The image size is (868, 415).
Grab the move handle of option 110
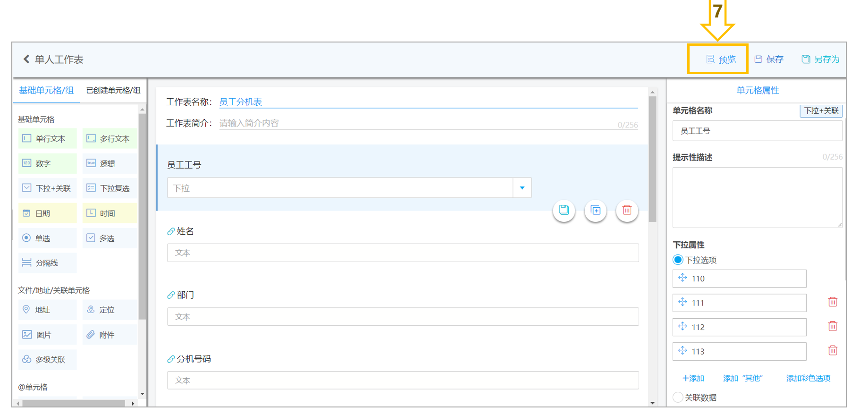(683, 278)
